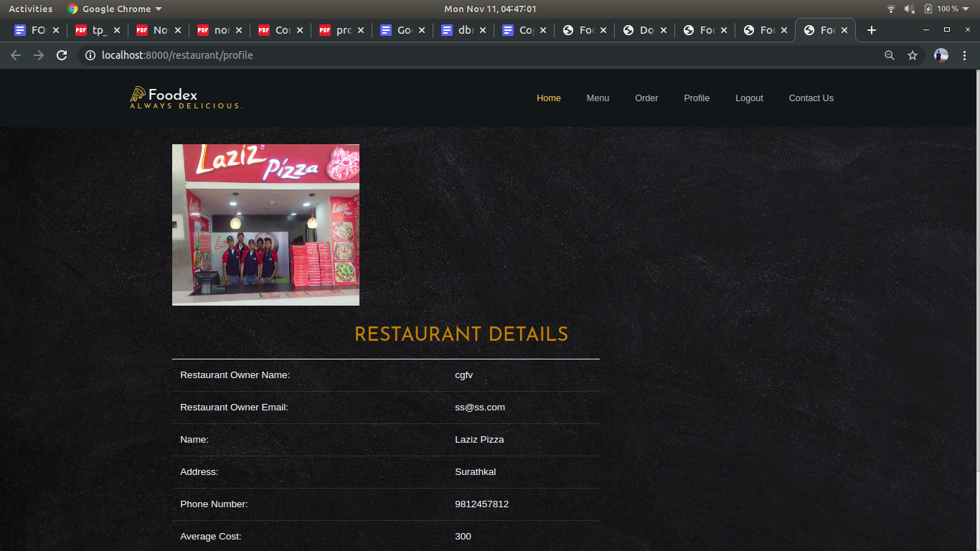Open the clock showing Mon Nov 11
This screenshot has height=551, width=980.
pyautogui.click(x=490, y=9)
